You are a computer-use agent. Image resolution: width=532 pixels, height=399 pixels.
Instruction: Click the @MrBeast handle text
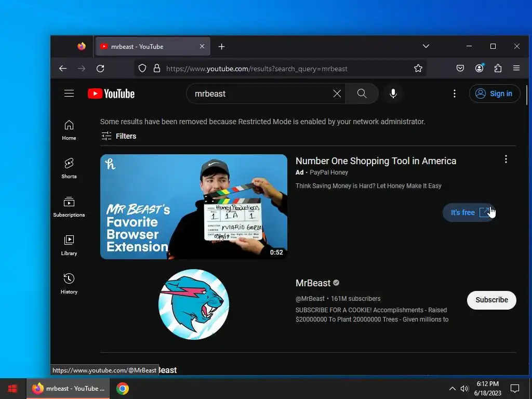point(310,299)
